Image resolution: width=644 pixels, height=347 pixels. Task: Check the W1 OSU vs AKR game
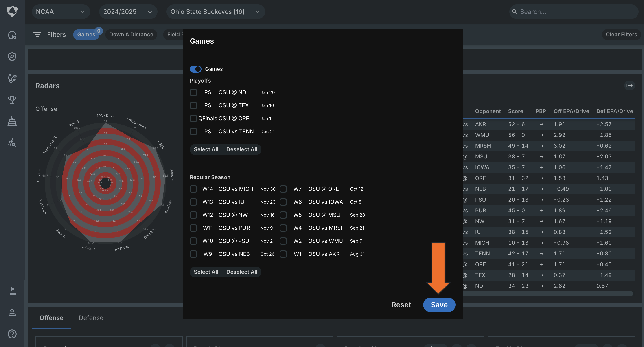point(283,254)
